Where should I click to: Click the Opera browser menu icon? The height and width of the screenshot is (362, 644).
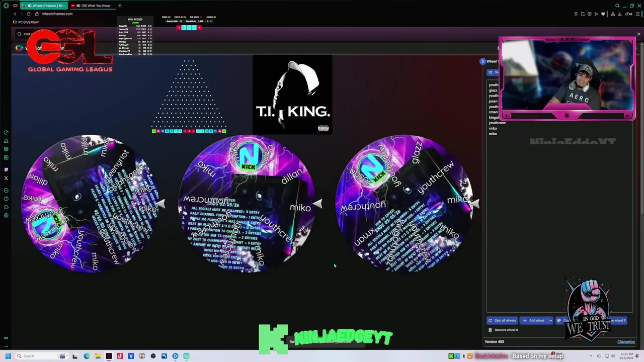click(x=6, y=6)
